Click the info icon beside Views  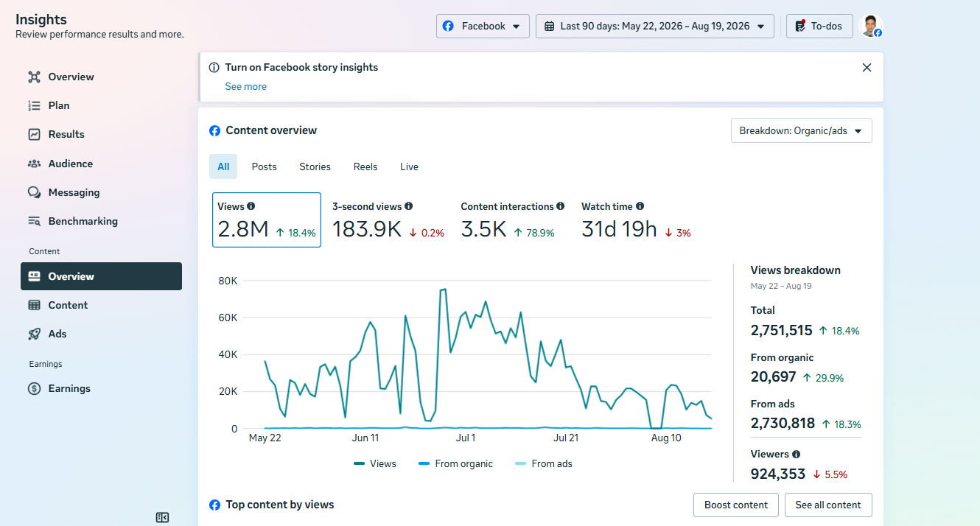coord(251,206)
